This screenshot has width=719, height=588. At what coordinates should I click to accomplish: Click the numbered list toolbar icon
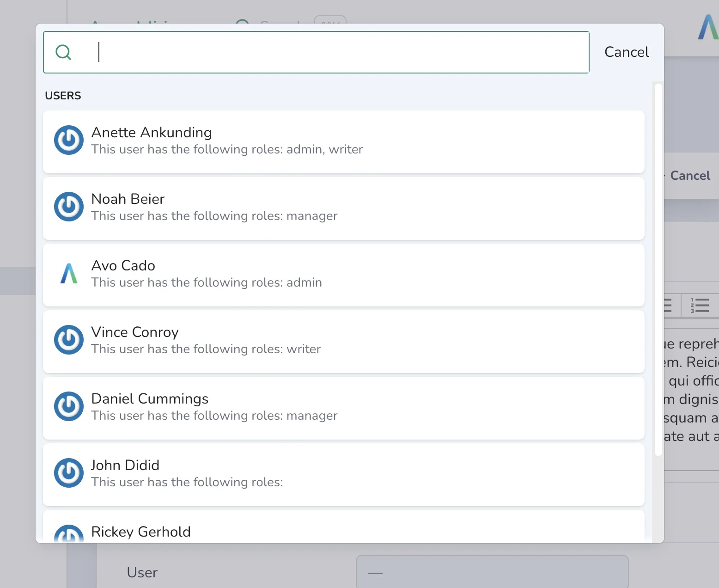[x=700, y=305]
